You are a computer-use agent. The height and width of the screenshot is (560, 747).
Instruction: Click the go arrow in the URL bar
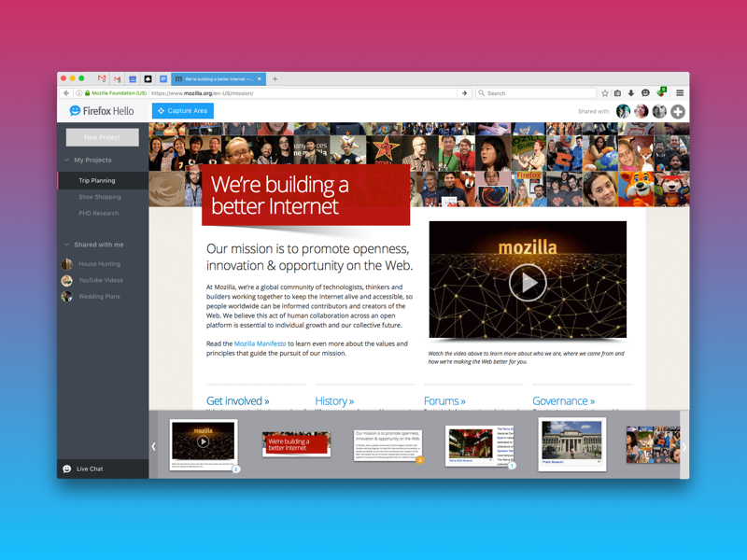pos(464,93)
